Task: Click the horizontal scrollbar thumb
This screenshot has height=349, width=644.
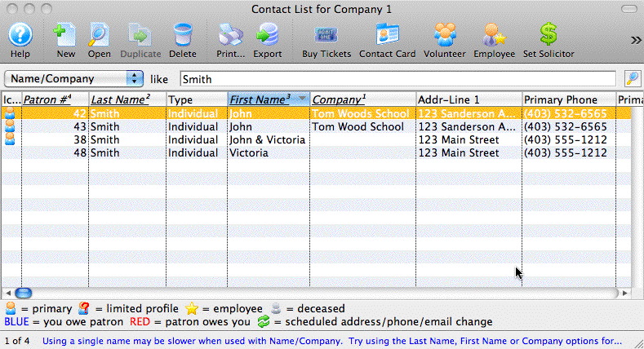Action: [24, 293]
